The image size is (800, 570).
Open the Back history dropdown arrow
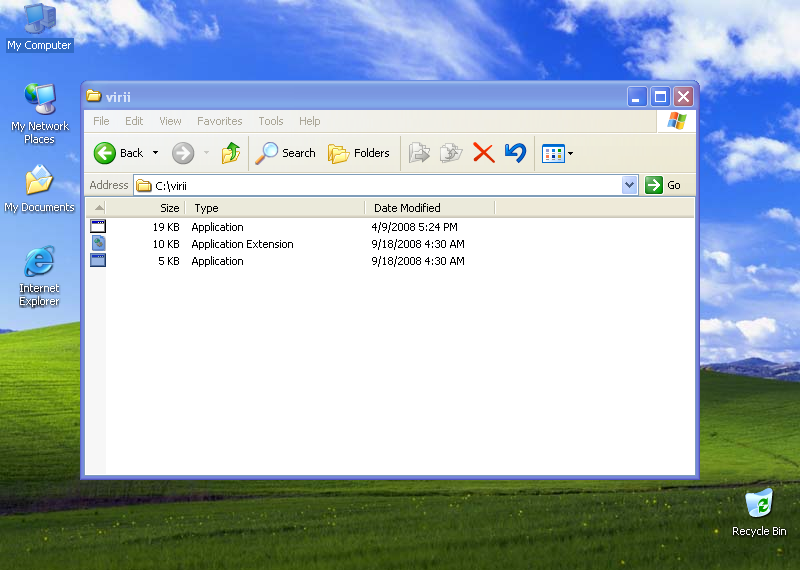tap(156, 153)
